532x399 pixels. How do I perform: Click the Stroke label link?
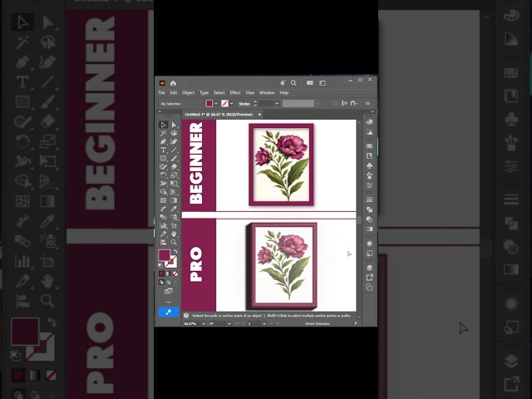(244, 104)
